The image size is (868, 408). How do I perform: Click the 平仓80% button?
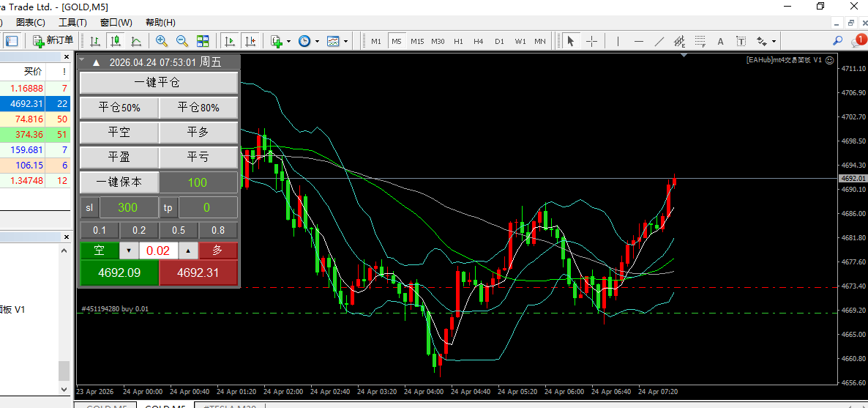coord(199,108)
